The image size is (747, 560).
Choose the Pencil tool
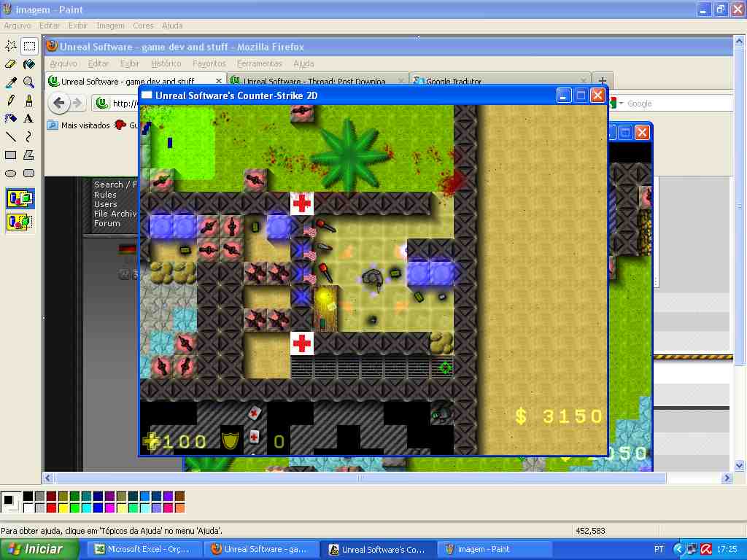(11, 100)
